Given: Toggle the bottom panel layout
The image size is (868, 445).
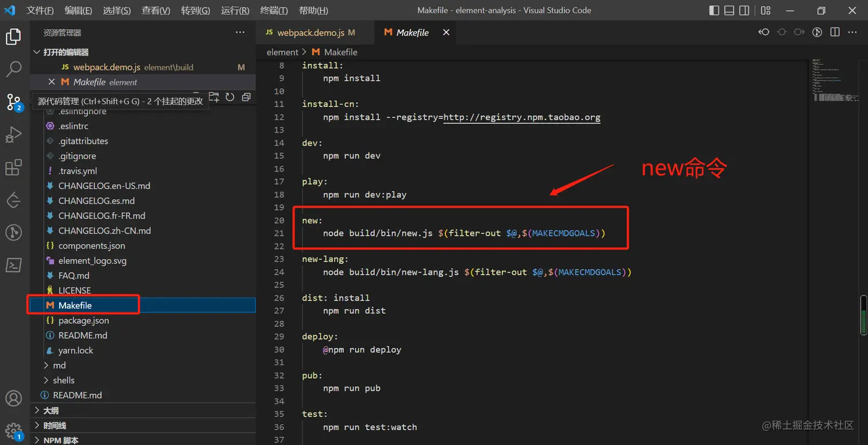Looking at the screenshot, I should 729,10.
